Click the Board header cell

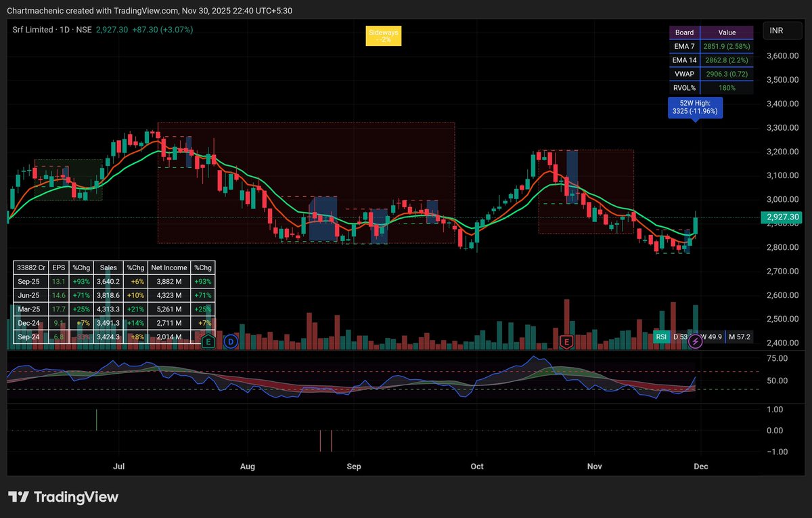[684, 32]
